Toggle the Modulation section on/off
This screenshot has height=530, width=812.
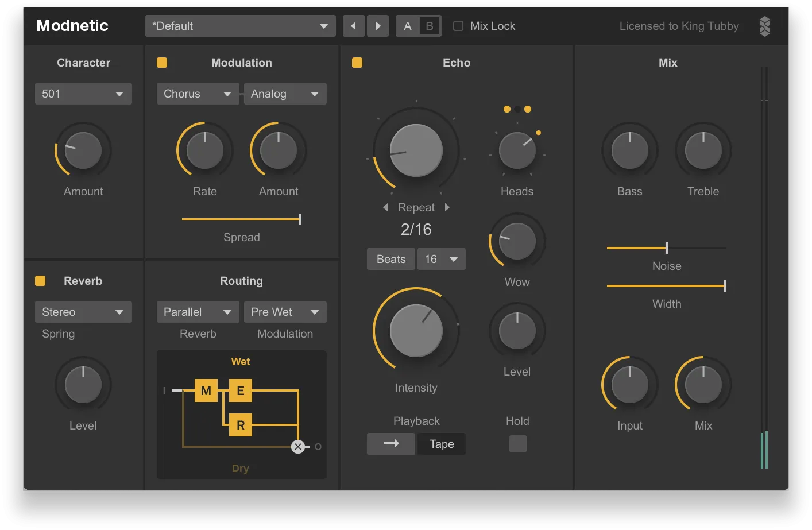(162, 63)
